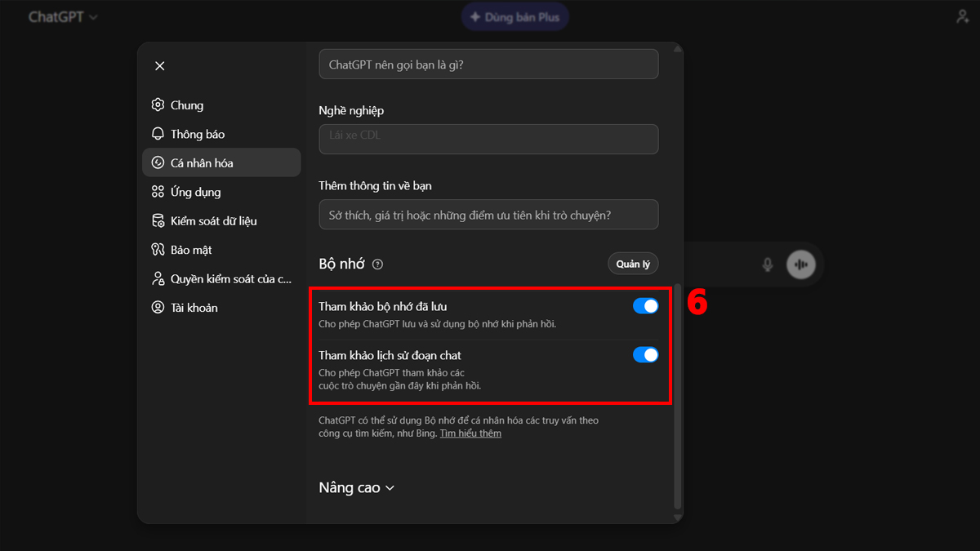Open the Tìm hiểu thêm link
Viewport: 980px width, 551px height.
pos(470,433)
